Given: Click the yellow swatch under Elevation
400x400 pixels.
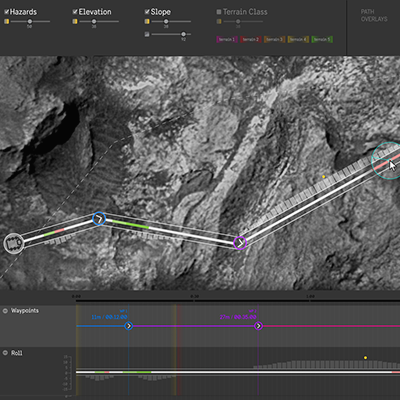Looking at the screenshot, I should [75, 22].
